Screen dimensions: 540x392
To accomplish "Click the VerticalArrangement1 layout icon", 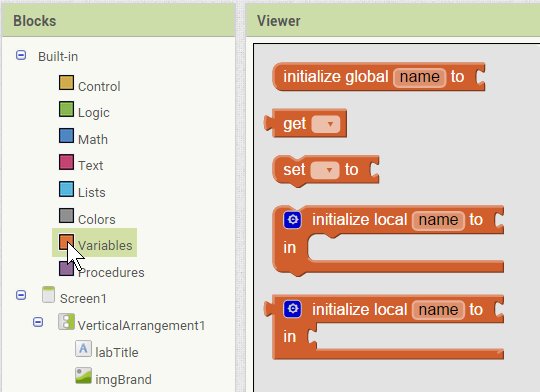I will (66, 322).
